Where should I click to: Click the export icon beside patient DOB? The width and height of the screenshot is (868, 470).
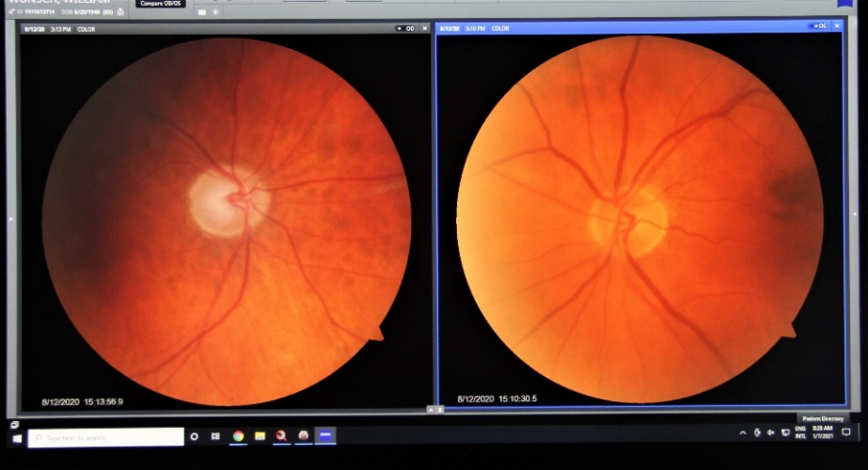click(120, 12)
